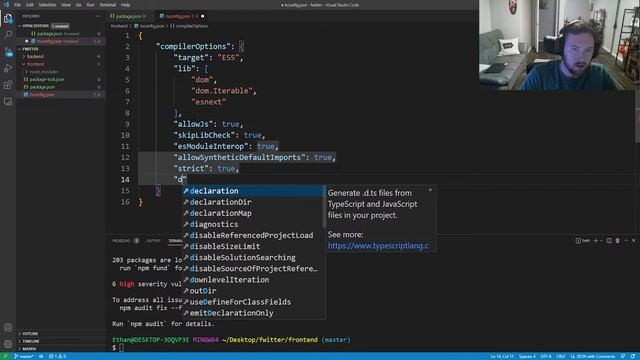640x360 pixels.
Task: Open the Explorer view in activity bar
Action: 8,18
